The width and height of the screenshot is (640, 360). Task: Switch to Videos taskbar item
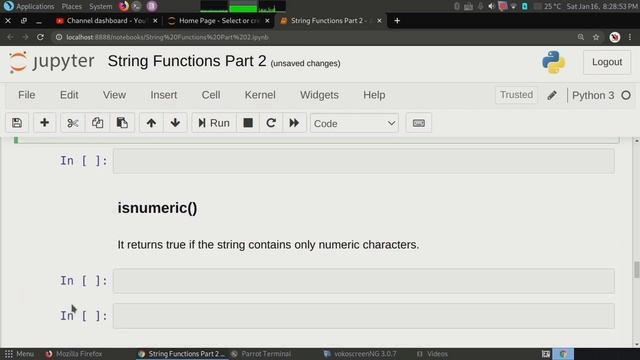point(432,354)
